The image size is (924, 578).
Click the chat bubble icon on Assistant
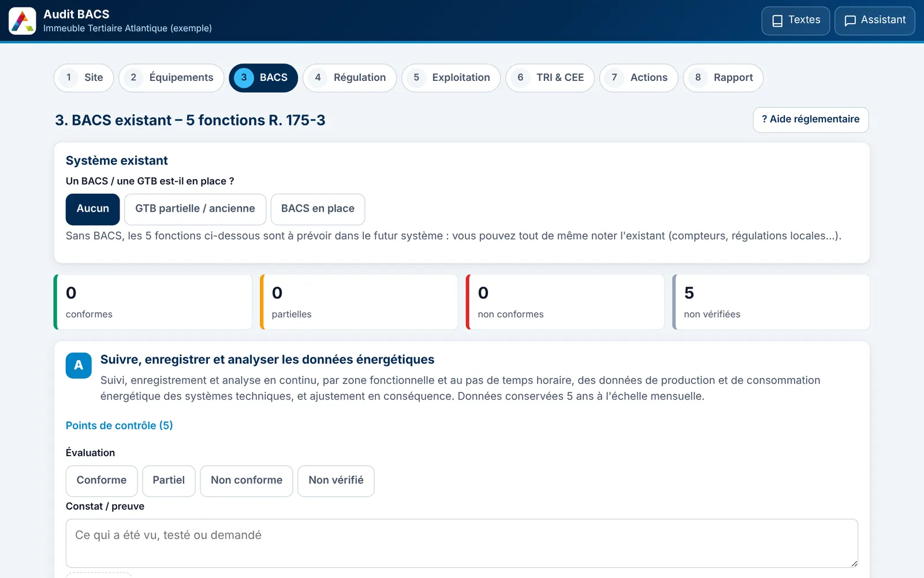coord(850,21)
